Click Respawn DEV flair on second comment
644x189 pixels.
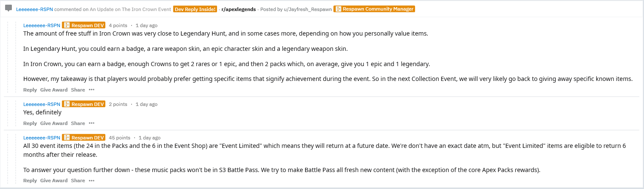click(x=83, y=104)
